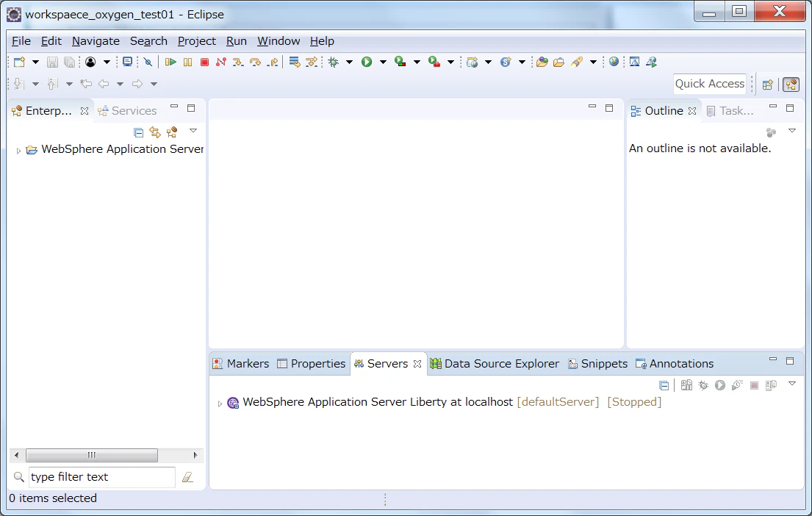The image size is (812, 516).
Task: Maximize the Outline view panel
Action: (x=790, y=108)
